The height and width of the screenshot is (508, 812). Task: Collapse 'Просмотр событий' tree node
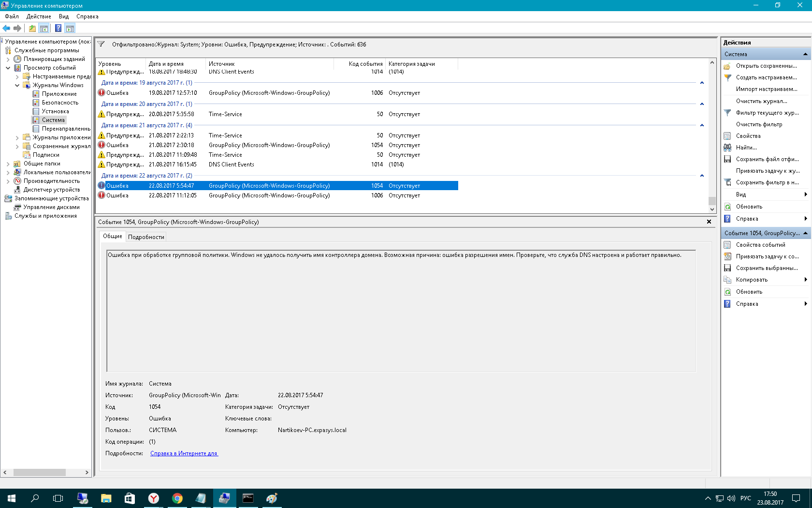[8, 68]
